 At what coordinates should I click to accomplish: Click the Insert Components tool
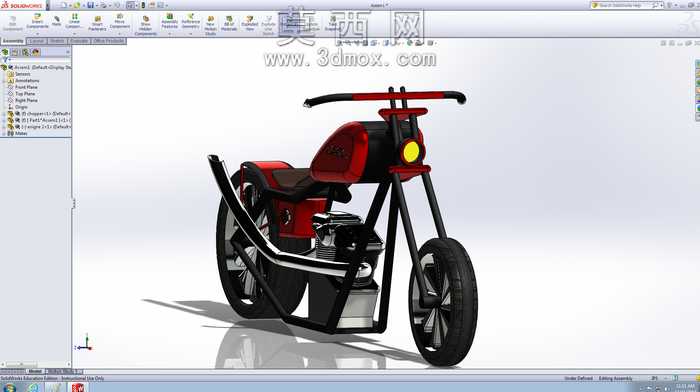38,21
